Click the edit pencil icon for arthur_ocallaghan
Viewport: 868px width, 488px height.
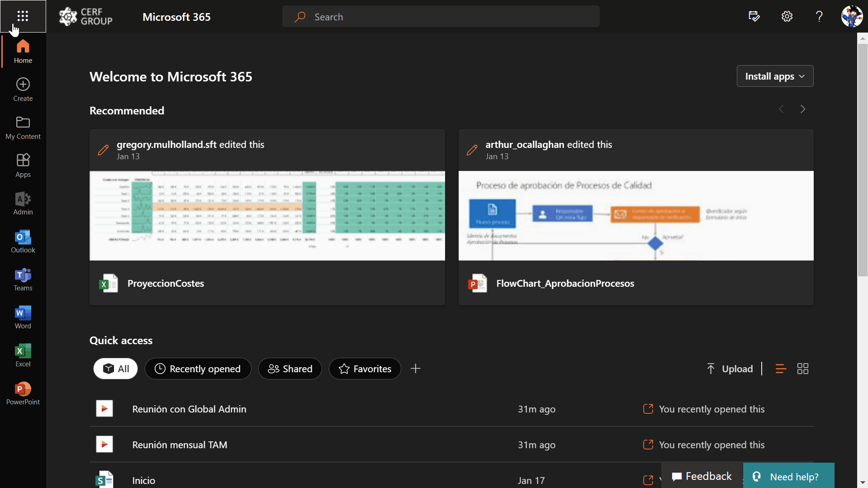point(472,150)
